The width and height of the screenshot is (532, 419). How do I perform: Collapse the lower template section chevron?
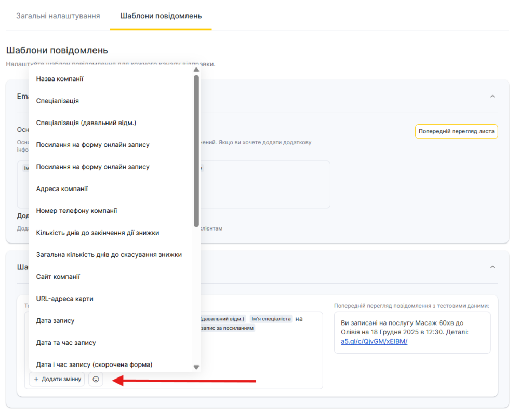[493, 267]
